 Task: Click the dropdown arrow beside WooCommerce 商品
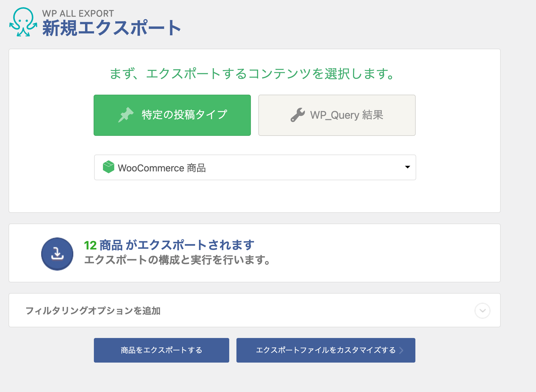[408, 167]
